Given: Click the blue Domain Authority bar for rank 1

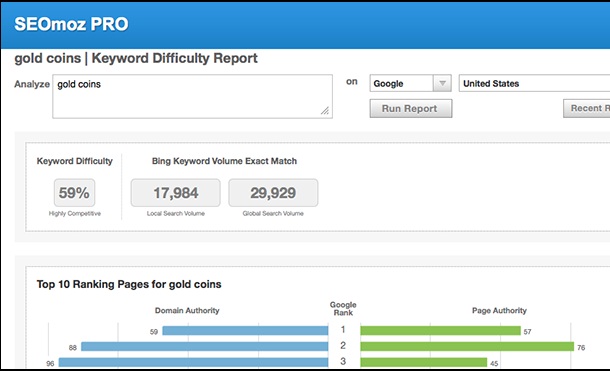Looking at the screenshot, I should [x=245, y=331].
